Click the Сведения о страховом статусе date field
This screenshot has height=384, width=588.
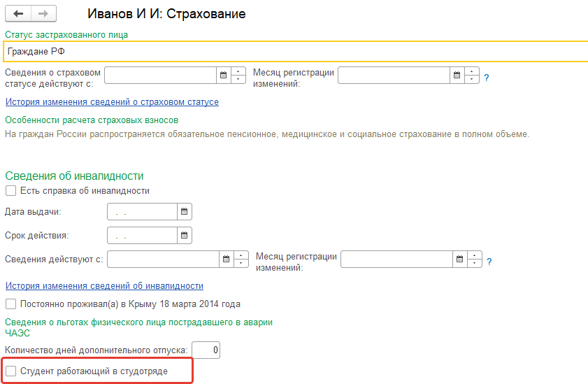(x=161, y=75)
